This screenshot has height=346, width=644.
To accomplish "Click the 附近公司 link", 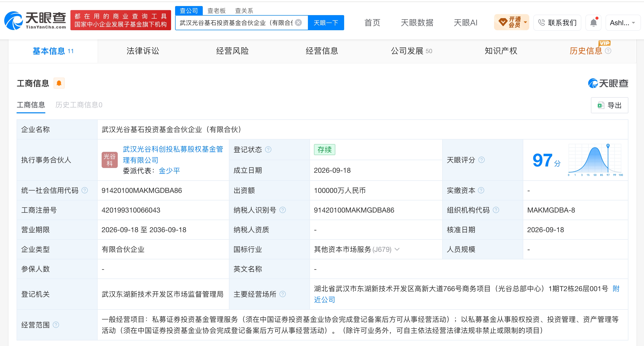I will click(x=467, y=294).
